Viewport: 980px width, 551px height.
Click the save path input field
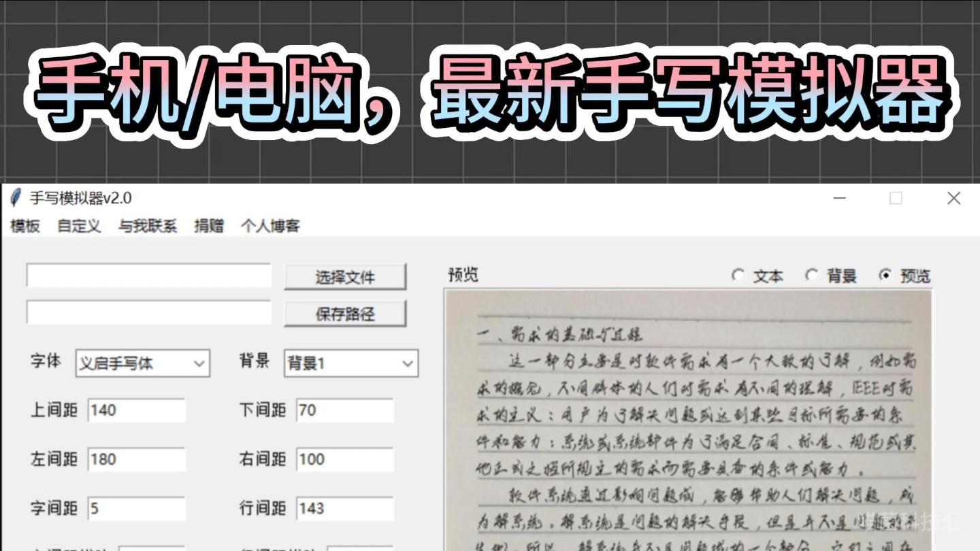(149, 312)
